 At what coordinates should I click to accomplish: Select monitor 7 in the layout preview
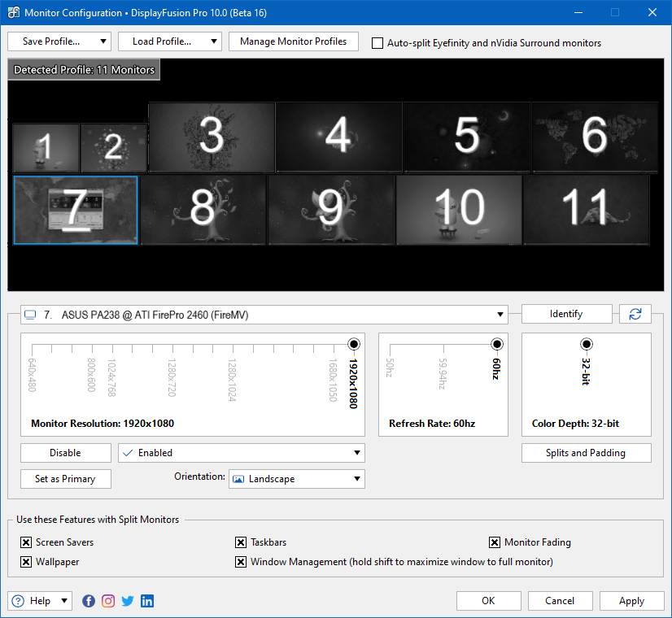[76, 210]
